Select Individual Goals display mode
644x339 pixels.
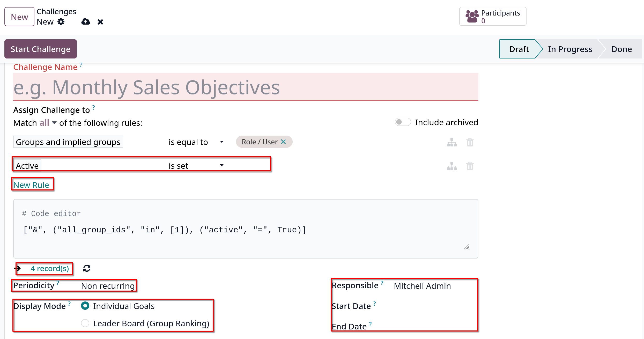(x=85, y=306)
